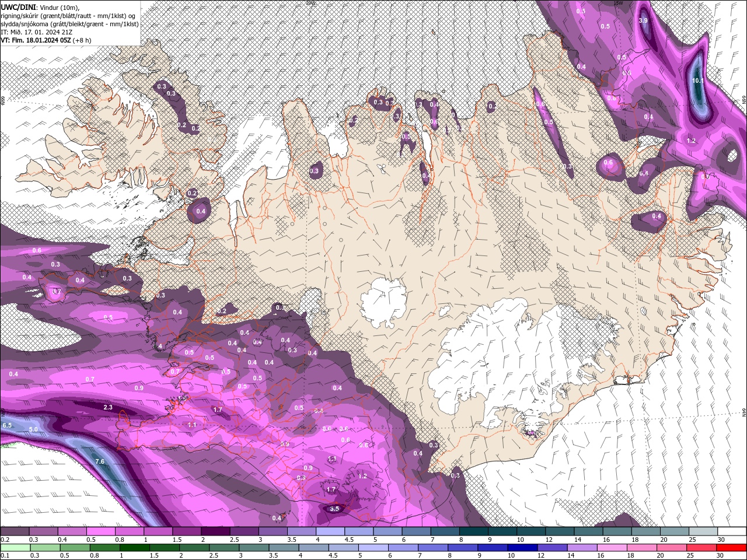This screenshot has width=747, height=560.
Task: Click the 0.2 swatch in the purple legend row
Action: 15,531
